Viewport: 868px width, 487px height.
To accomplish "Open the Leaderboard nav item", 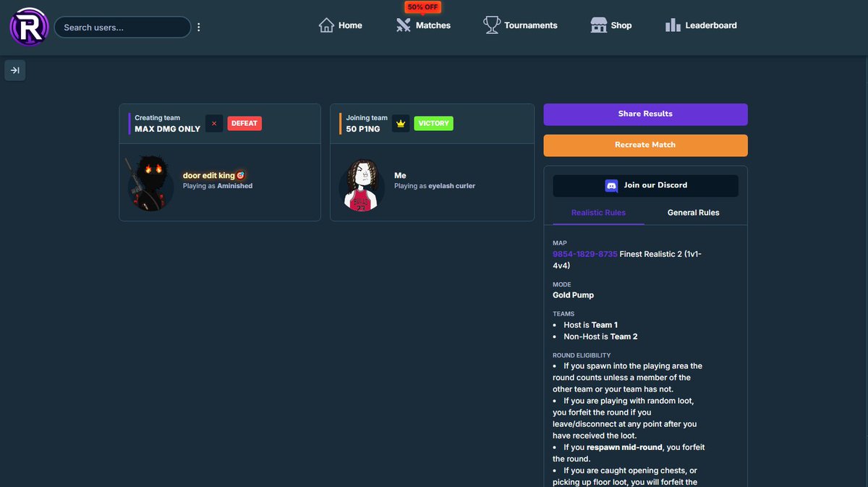I will [x=701, y=25].
